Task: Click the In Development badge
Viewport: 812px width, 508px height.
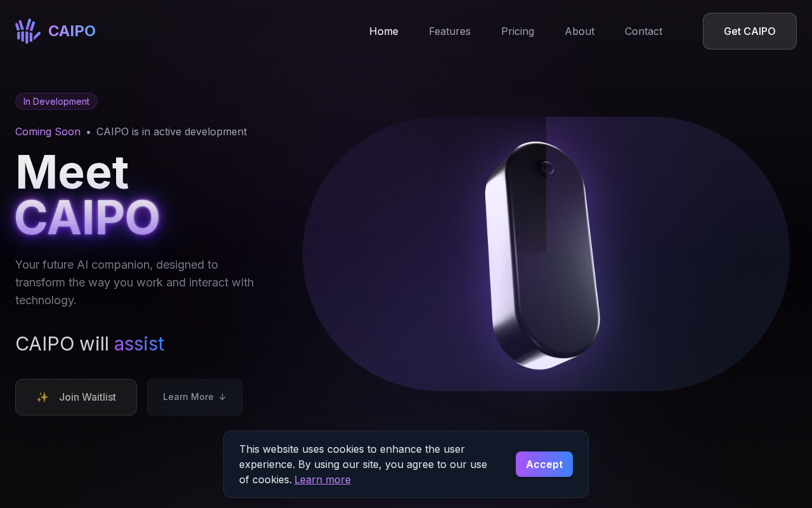Action: [56, 102]
